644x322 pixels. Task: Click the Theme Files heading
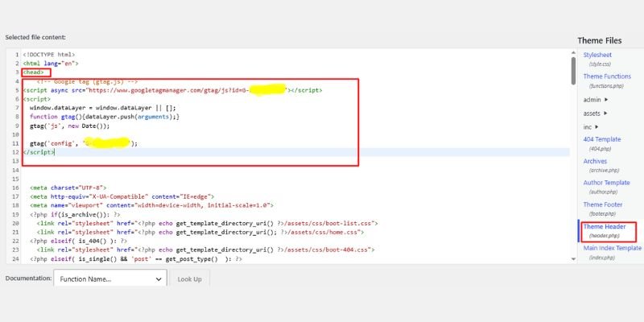point(599,40)
